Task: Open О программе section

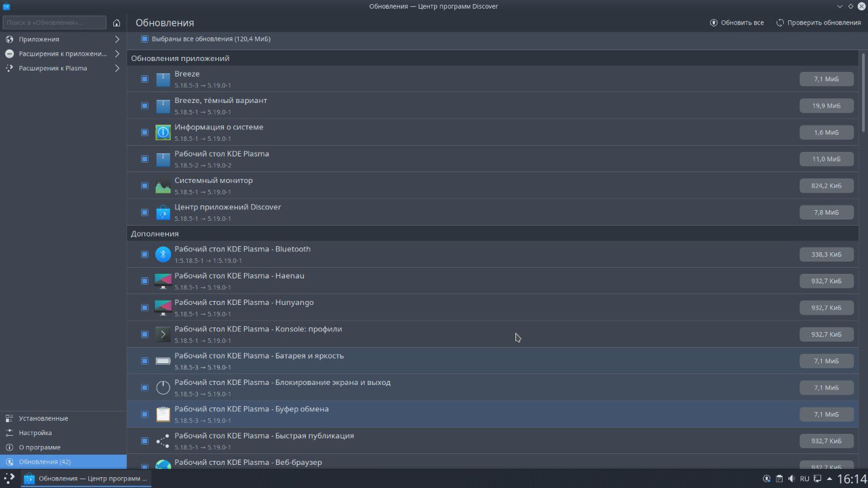Action: pos(63,447)
